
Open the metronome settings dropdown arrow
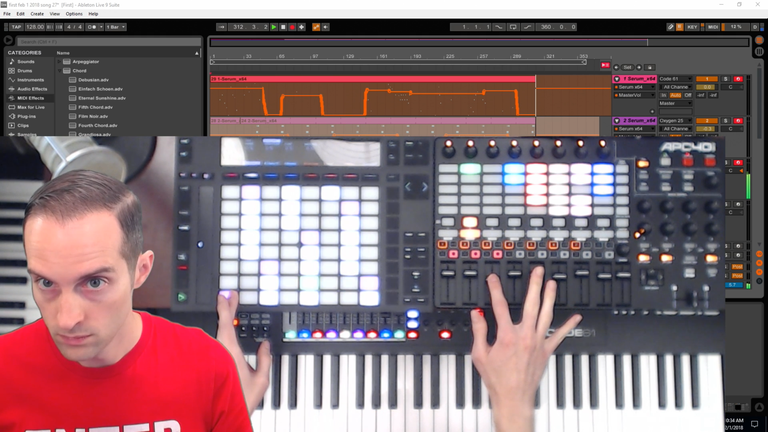pyautogui.click(x=101, y=27)
